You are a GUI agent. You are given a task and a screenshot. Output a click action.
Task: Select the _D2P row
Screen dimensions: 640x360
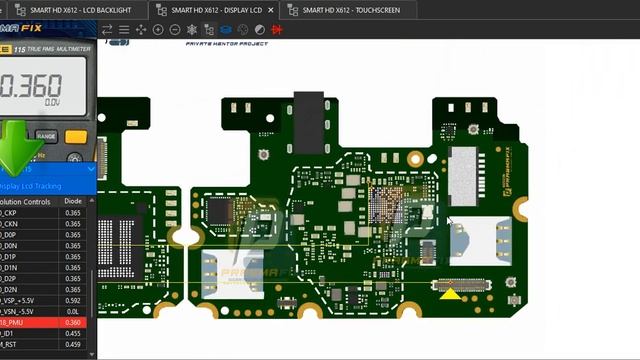[43, 278]
